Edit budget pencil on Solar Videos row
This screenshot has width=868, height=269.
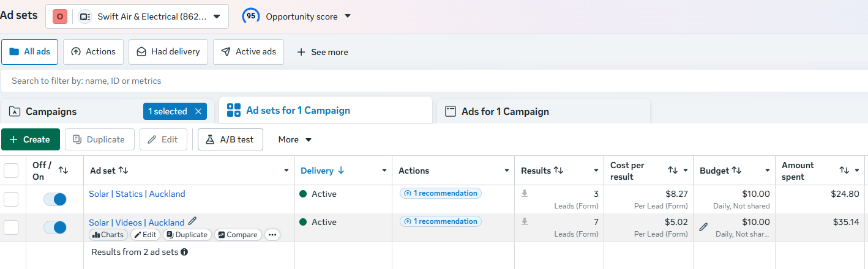pos(703,227)
